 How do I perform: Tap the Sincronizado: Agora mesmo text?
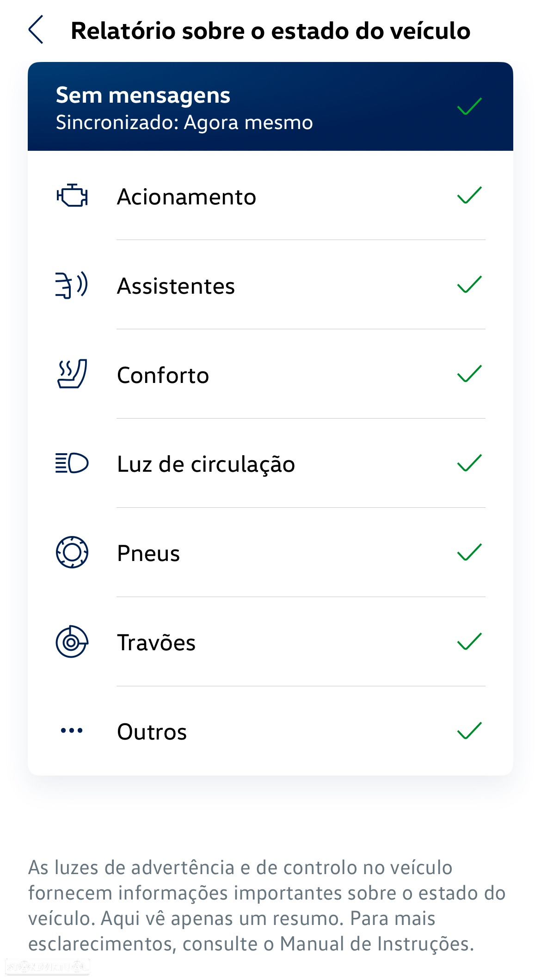pos(184,123)
